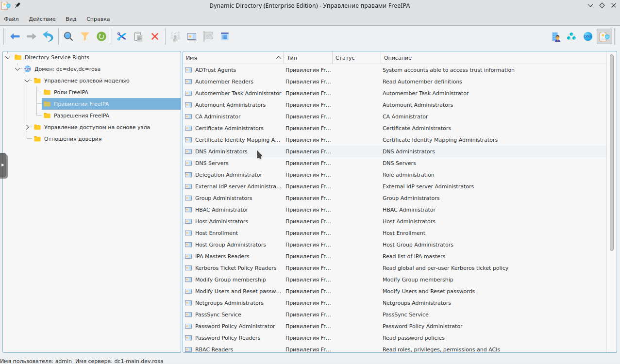Collapse the Управление ролевой моделью folder
The width and height of the screenshot is (620, 364).
pyautogui.click(x=27, y=81)
